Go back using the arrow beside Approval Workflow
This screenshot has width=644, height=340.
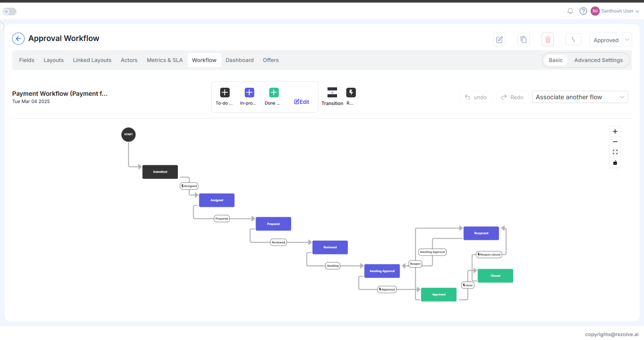[x=18, y=39]
